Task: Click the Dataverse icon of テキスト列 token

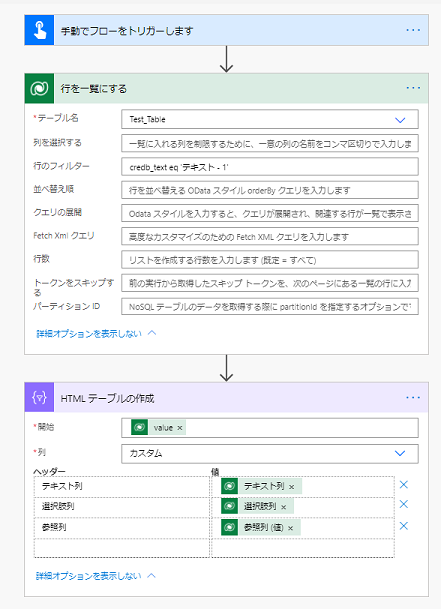Action: pos(229,486)
